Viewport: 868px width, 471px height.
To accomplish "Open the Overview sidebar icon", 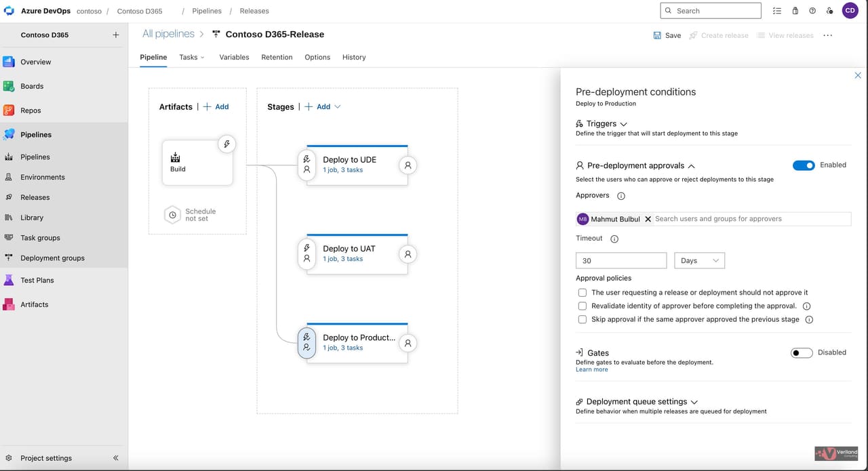I will click(9, 62).
